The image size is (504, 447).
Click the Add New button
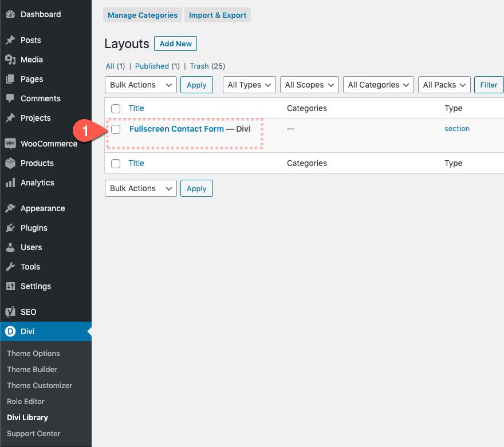pos(175,43)
